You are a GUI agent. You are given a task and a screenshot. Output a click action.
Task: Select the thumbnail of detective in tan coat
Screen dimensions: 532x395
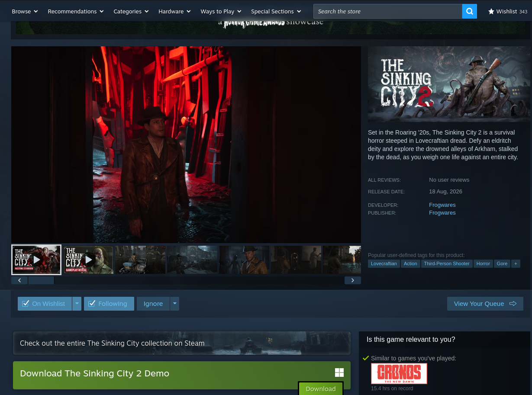pos(244,260)
